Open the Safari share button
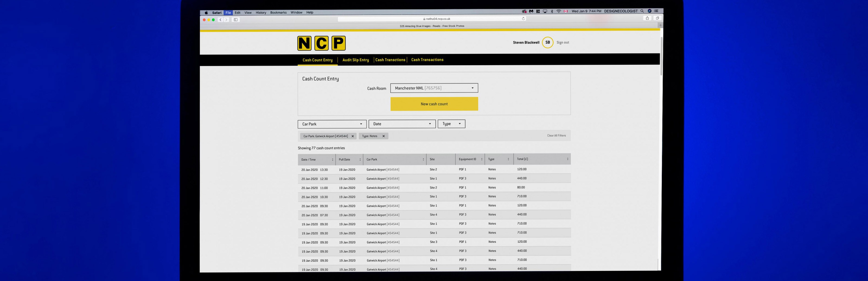 647,18
